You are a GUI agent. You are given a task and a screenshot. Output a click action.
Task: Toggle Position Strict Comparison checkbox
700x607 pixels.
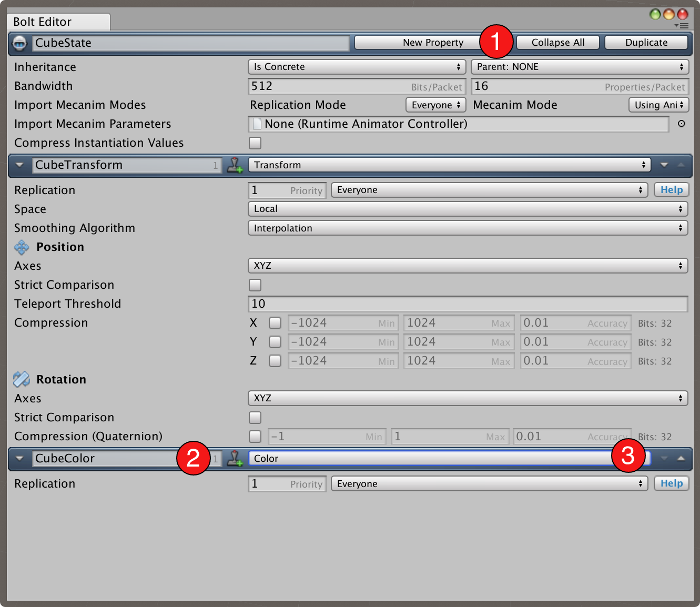coord(255,285)
